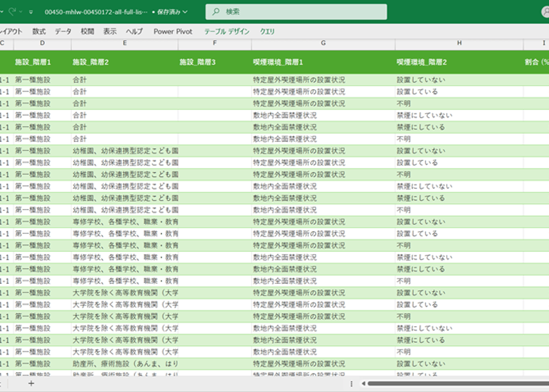The width and height of the screenshot is (549, 392).
Task: Switch to the 表示 tab
Action: pos(110,31)
